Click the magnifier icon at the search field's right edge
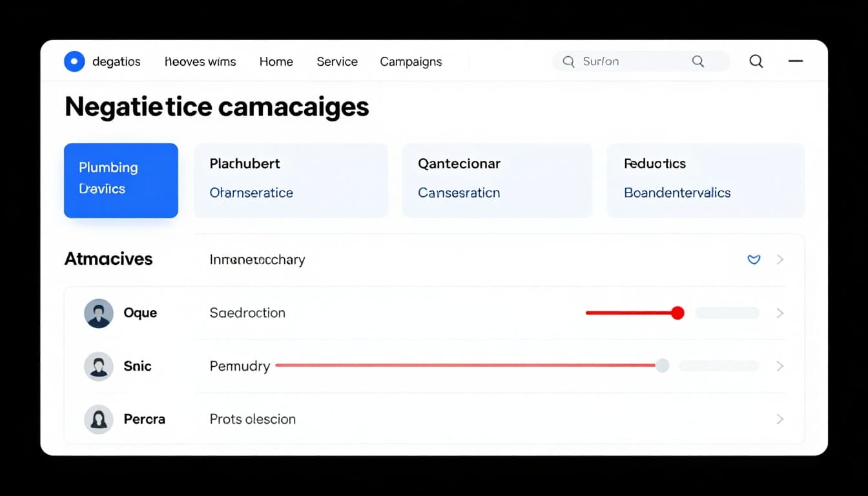Screen dimensions: 868x496 click(x=697, y=61)
